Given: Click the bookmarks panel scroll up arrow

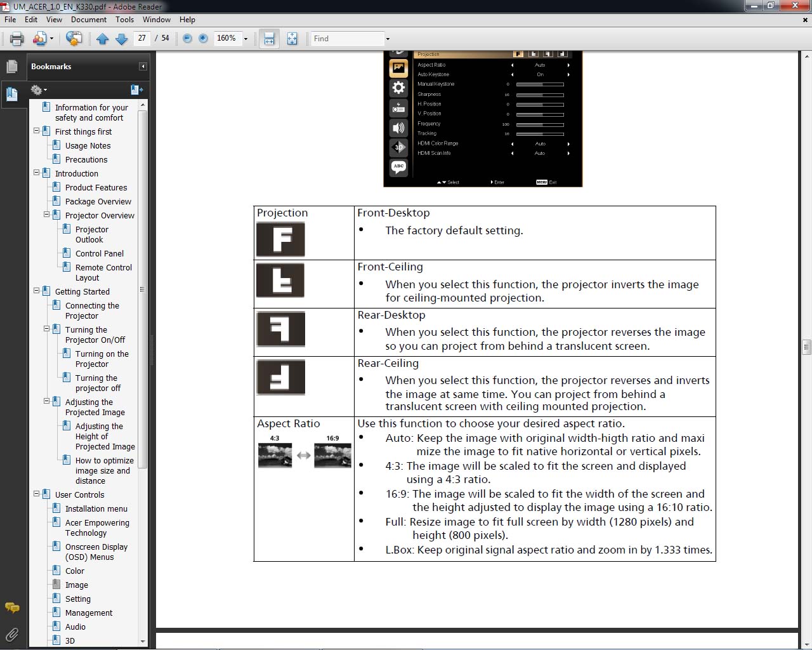Looking at the screenshot, I should coord(143,105).
